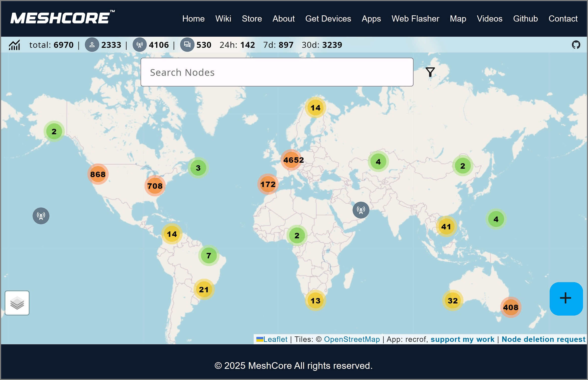Open the statistics chart icon
Viewport: 588px width, 380px height.
[x=14, y=45]
